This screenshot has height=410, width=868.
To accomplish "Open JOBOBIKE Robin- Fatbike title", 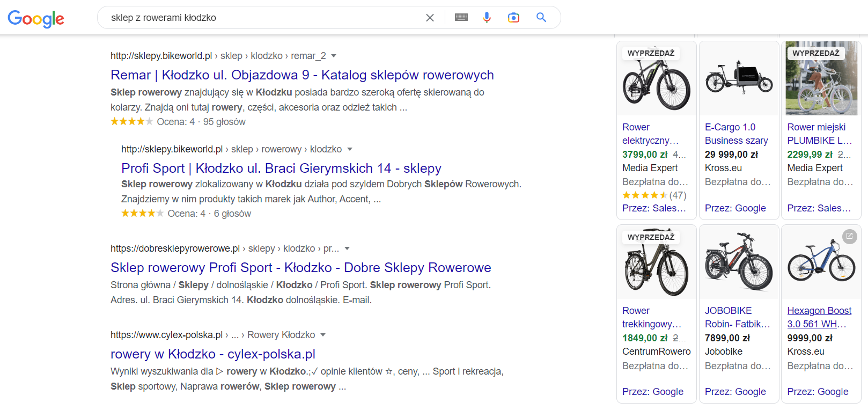I will point(737,317).
